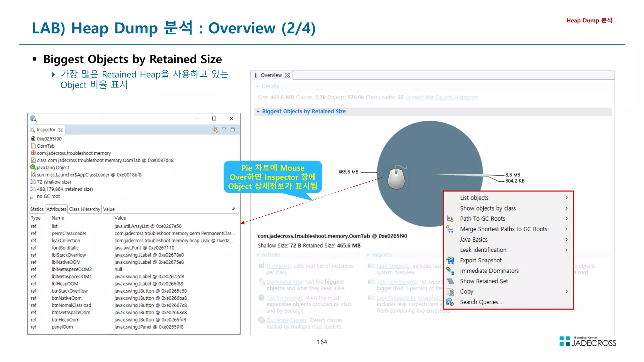Click the Overview tab info icon
Screen dimensions: 644x362
point(256,75)
